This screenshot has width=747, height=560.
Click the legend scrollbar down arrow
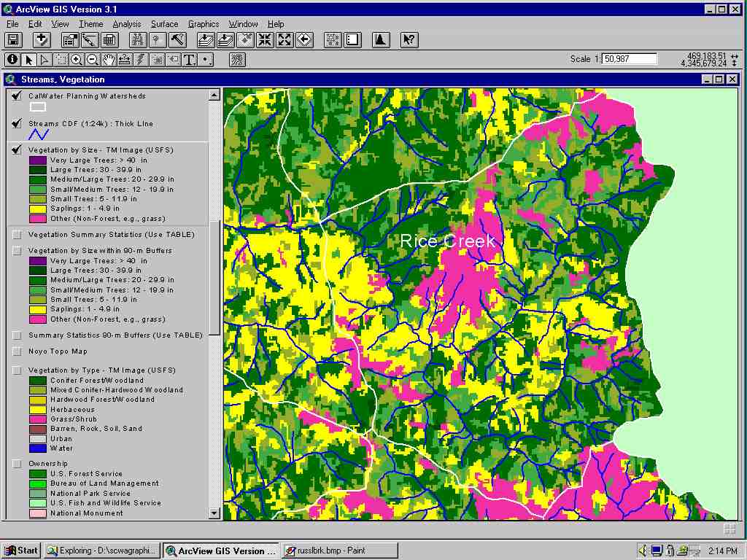pos(214,513)
